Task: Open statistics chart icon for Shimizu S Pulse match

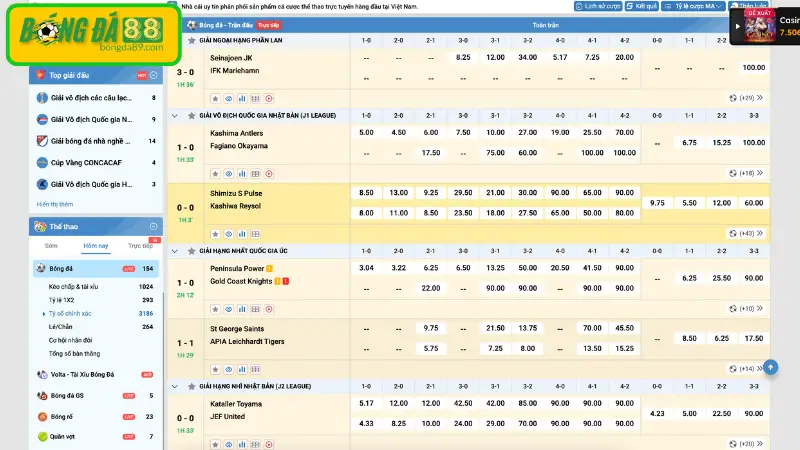Action: coord(242,234)
